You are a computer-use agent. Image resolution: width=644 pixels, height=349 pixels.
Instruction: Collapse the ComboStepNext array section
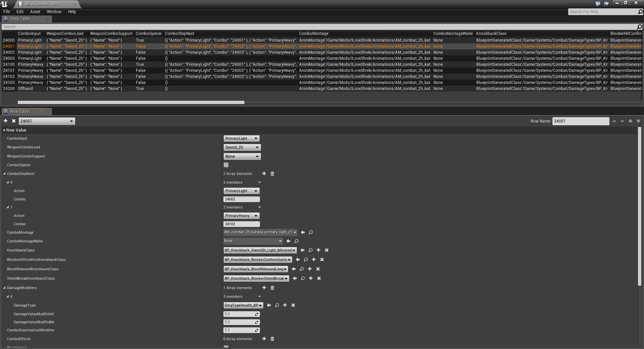pyautogui.click(x=4, y=173)
